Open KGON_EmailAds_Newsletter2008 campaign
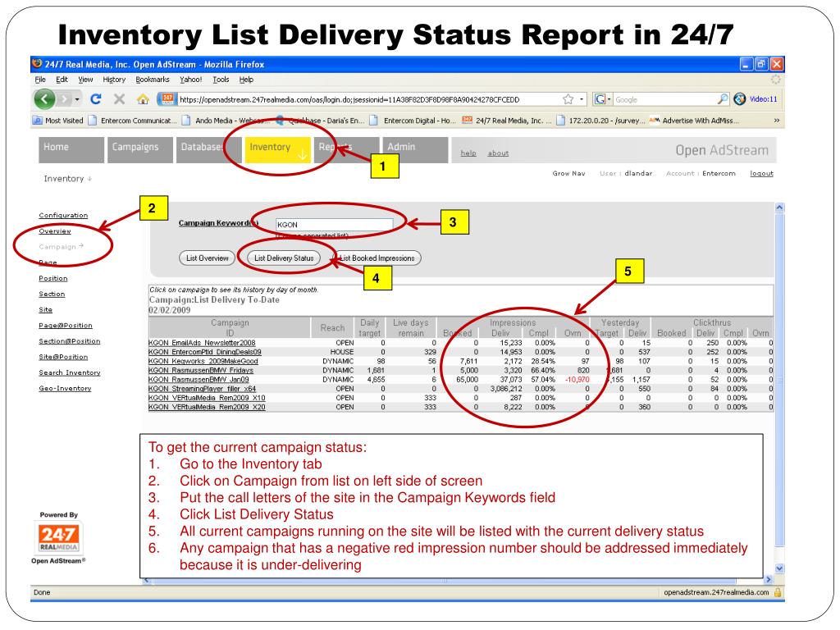This screenshot has height=630, width=840. 202,343
